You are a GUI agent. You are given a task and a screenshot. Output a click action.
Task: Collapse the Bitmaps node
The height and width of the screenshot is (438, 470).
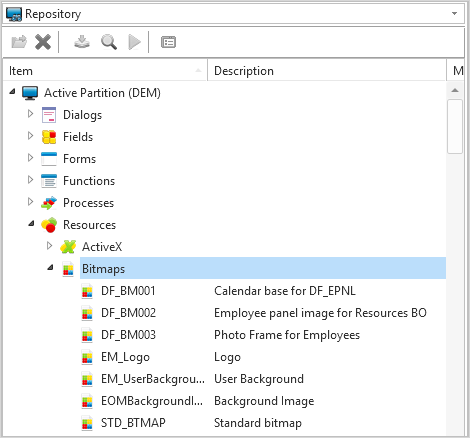[50, 267]
